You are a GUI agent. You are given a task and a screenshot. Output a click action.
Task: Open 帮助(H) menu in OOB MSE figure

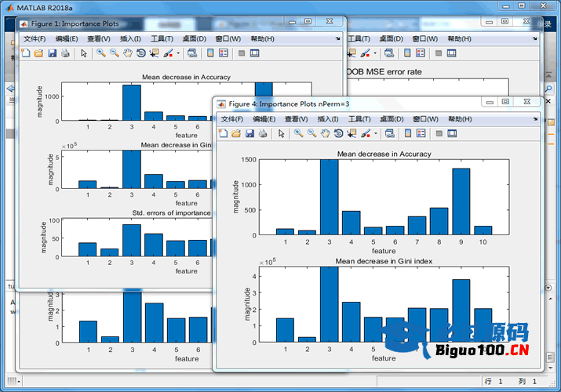coord(459,38)
